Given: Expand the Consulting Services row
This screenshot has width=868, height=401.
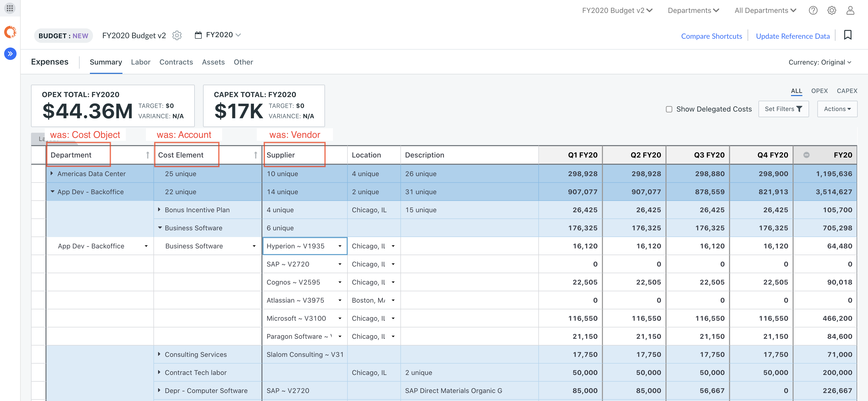Looking at the screenshot, I should click(x=159, y=354).
